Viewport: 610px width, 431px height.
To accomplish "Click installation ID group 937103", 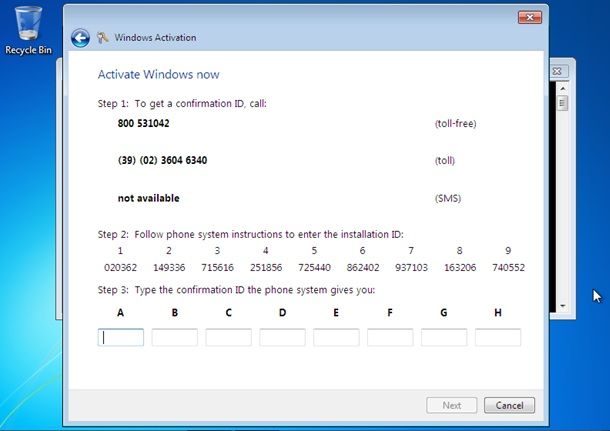I will pos(411,268).
